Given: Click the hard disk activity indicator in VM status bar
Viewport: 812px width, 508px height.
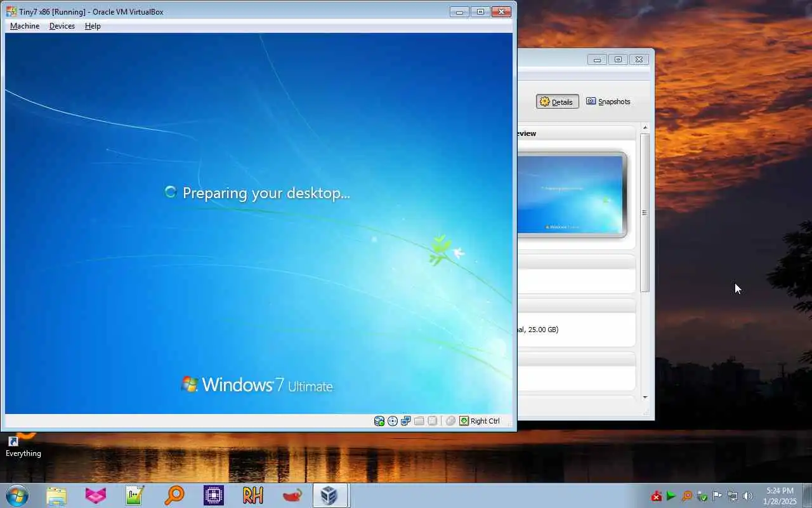Looking at the screenshot, I should pyautogui.click(x=379, y=421).
